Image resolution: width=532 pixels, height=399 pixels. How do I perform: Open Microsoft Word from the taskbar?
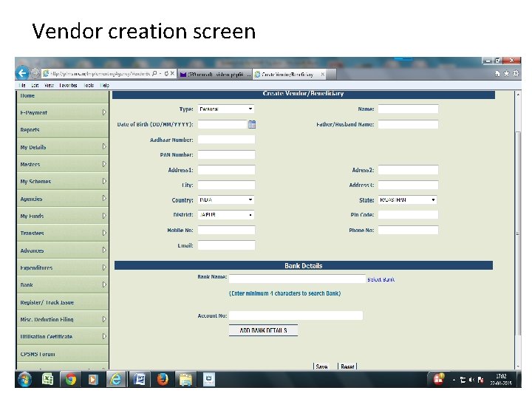pos(139,379)
